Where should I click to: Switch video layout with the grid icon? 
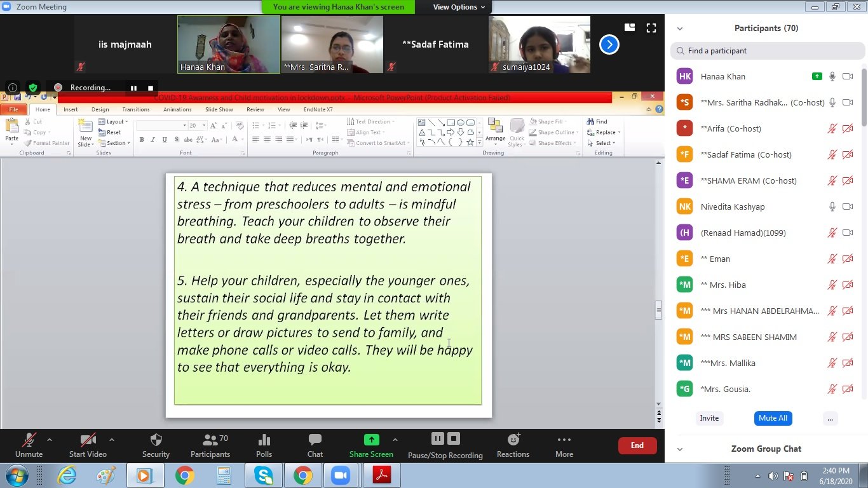click(630, 27)
